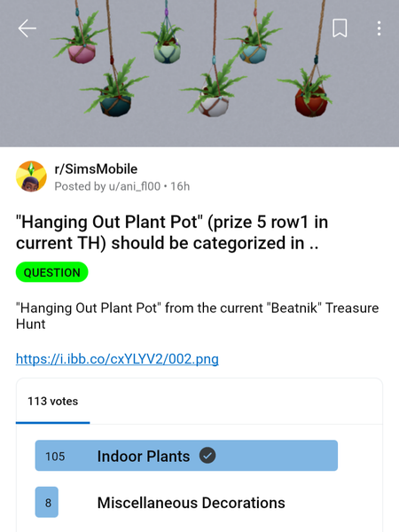Tap the dark teal hanging plant pot

point(115,105)
